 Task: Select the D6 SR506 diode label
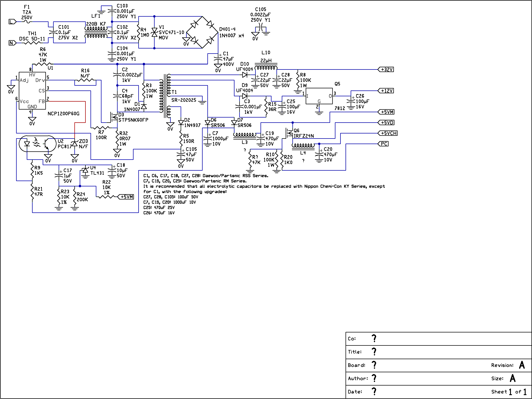tap(218, 122)
